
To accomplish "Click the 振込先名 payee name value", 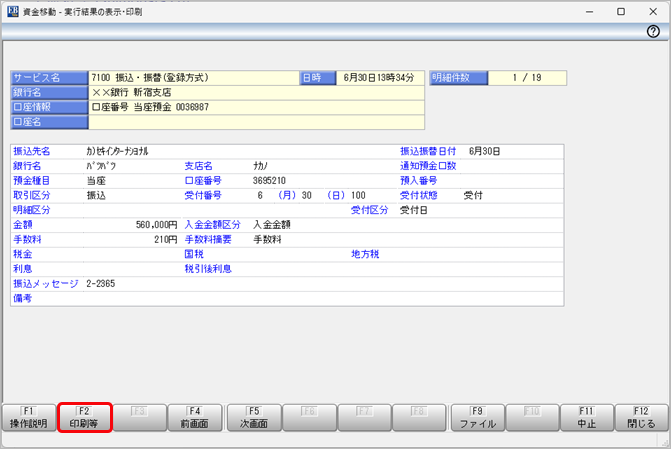I will click(x=118, y=151).
